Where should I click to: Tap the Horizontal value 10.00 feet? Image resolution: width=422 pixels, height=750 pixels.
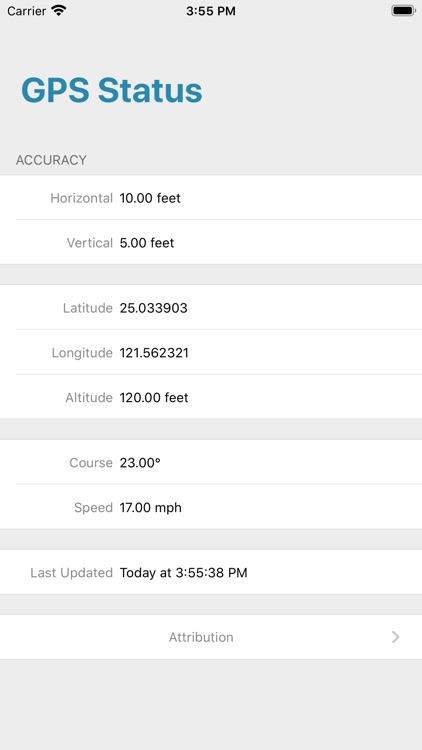[x=150, y=198]
